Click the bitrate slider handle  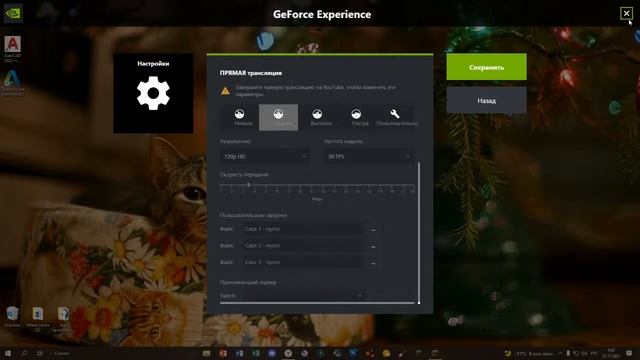tap(249, 185)
